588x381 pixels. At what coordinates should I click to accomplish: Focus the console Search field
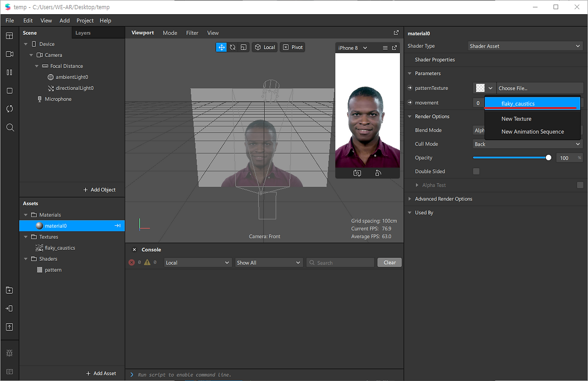coord(340,263)
